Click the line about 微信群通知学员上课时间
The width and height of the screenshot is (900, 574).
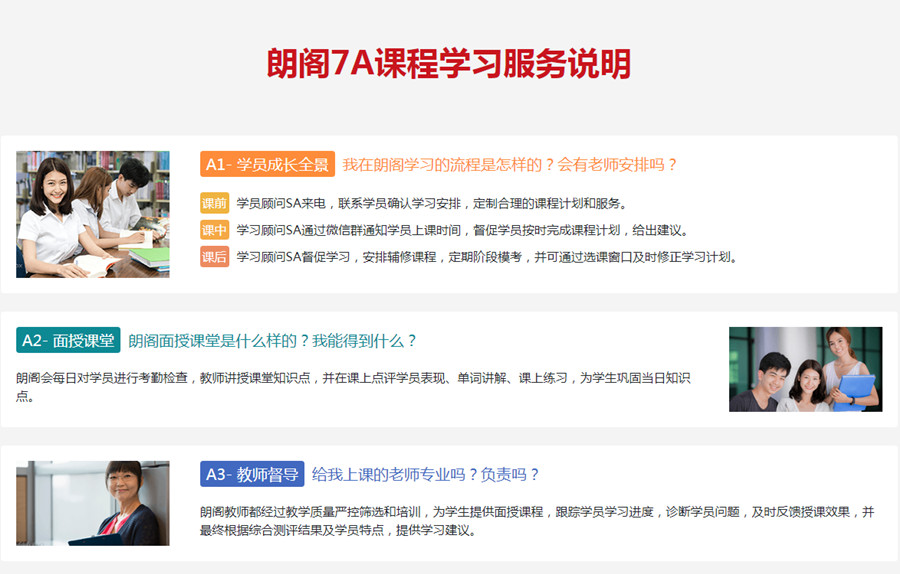[x=462, y=230]
